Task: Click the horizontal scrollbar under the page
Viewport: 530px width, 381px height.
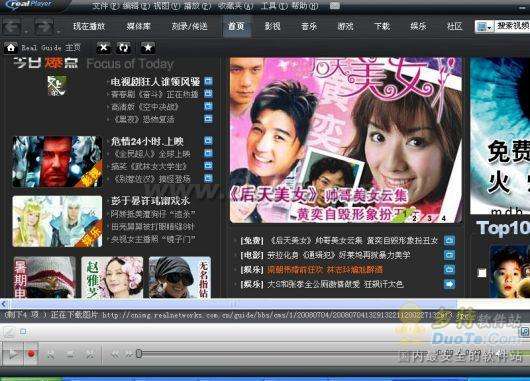Action: pyautogui.click(x=233, y=304)
